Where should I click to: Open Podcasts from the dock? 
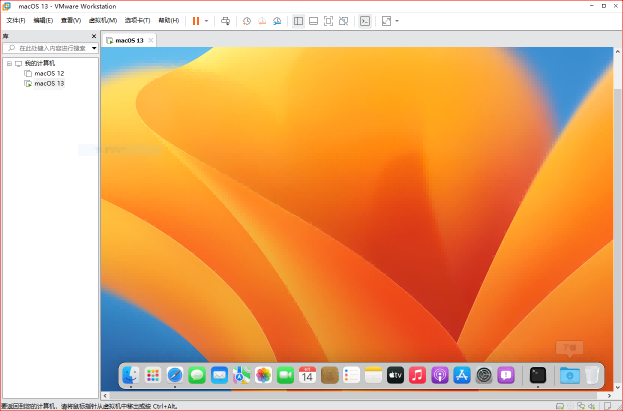[x=440, y=375]
